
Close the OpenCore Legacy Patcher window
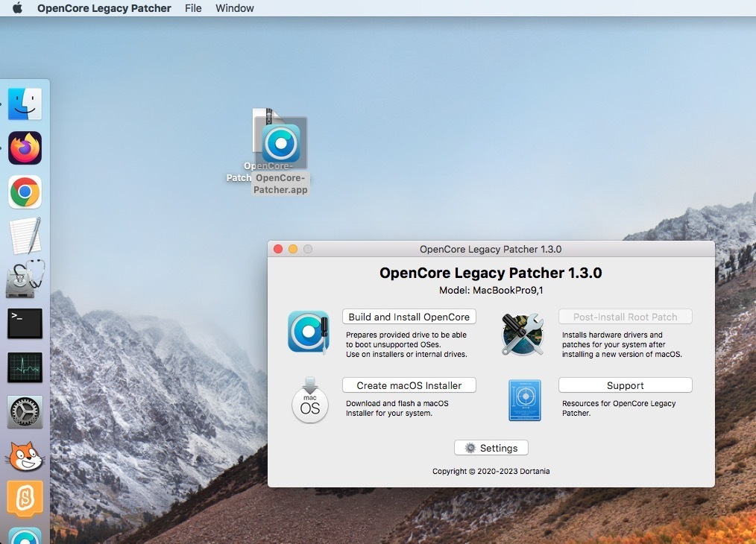point(277,249)
